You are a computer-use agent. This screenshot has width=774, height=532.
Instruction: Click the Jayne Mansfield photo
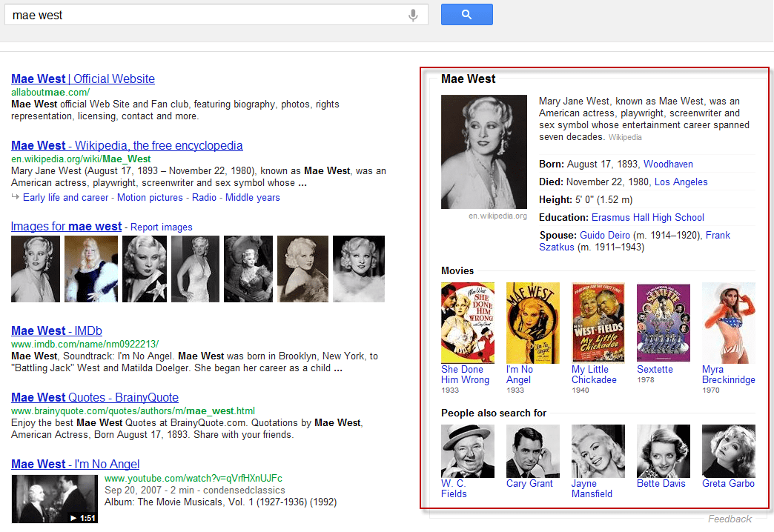[598, 451]
